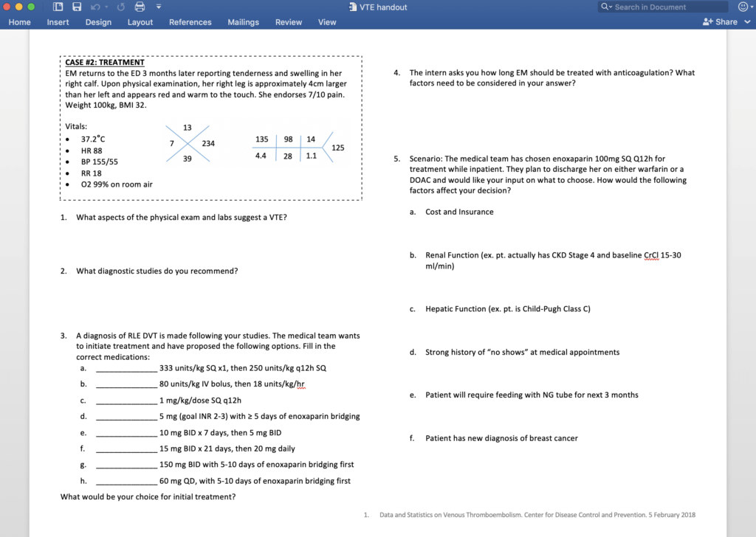Undo the last action
Viewport: 756px width, 537px height.
point(95,7)
